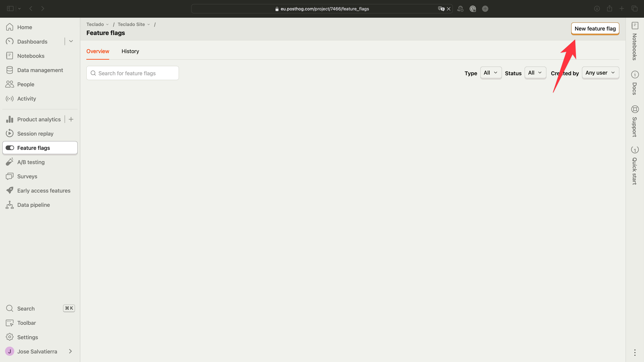Click the three-dot overflow menu
Viewport: 644px width, 362px height.
[x=635, y=352]
